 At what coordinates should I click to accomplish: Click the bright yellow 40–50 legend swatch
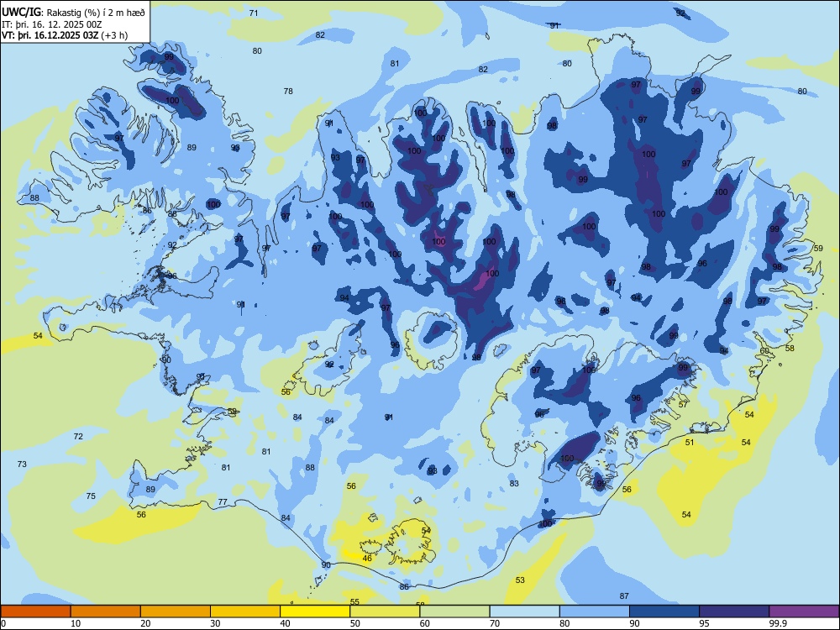pyautogui.click(x=315, y=612)
